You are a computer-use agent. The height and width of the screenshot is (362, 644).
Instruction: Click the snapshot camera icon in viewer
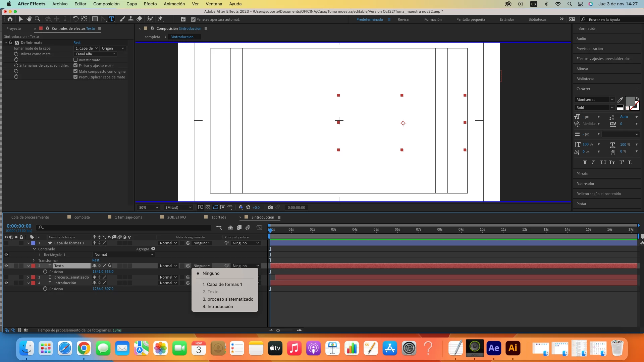[x=270, y=207]
